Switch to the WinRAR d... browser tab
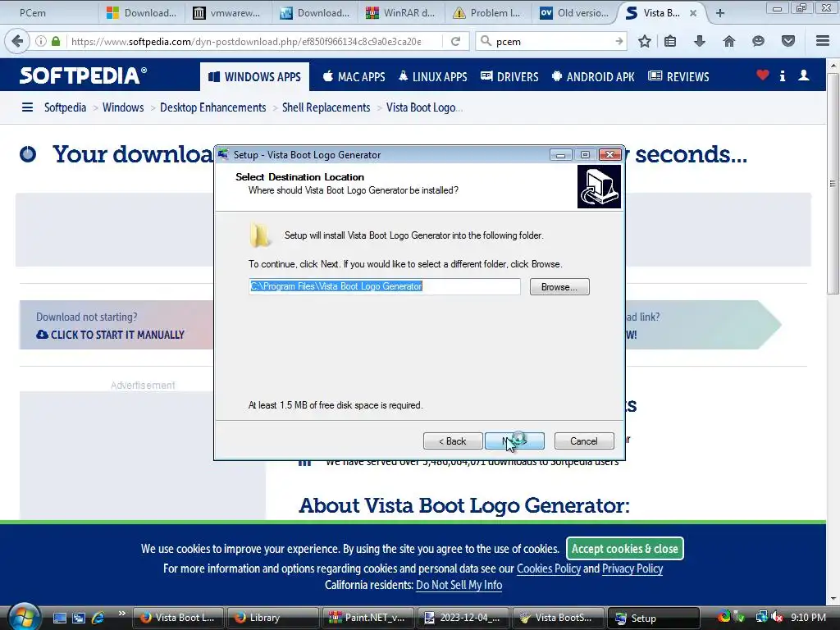The width and height of the screenshot is (840, 630). [x=402, y=13]
